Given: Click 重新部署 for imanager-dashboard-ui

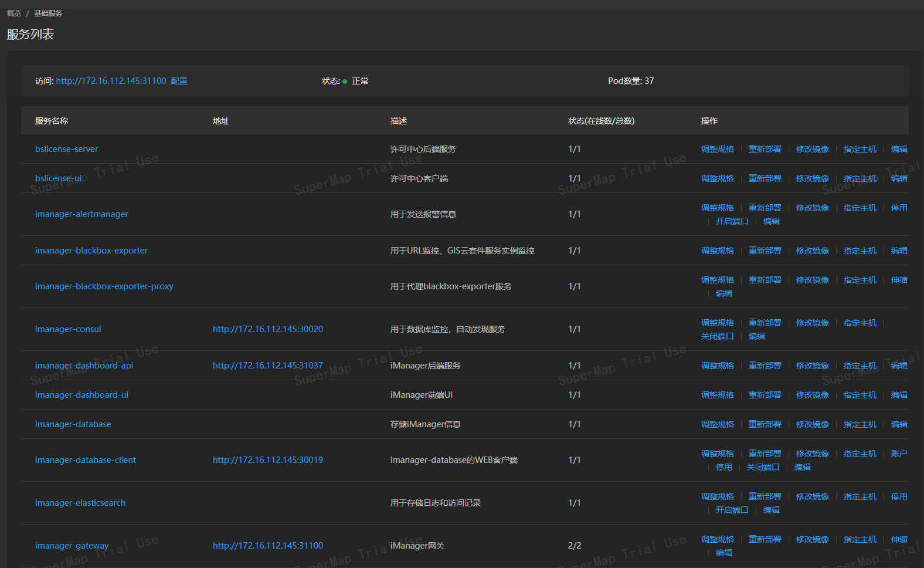Looking at the screenshot, I should [765, 395].
